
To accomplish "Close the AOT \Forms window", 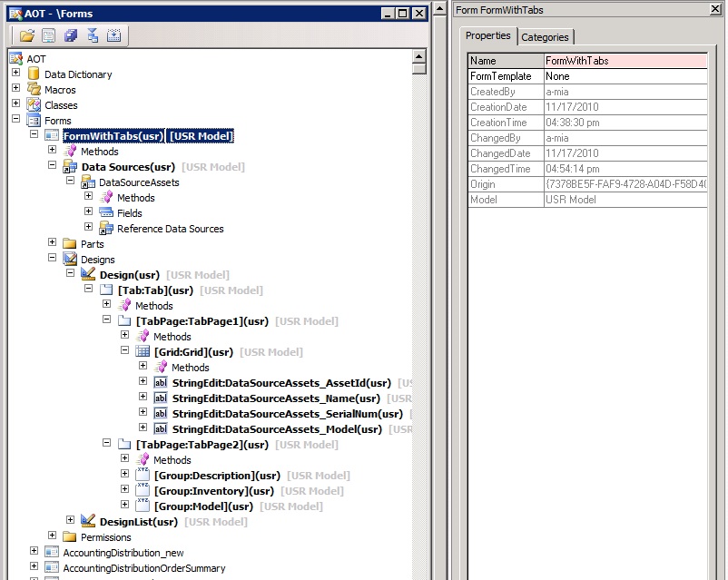I will pos(419,13).
